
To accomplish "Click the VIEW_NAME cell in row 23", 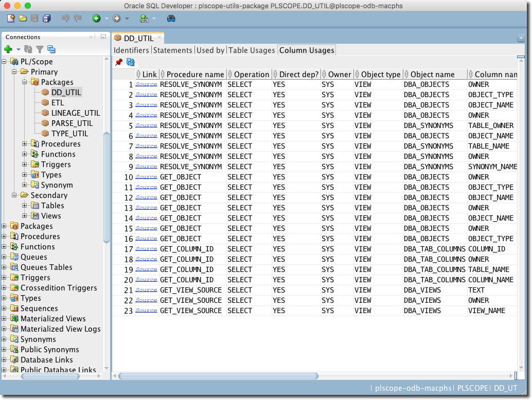I will [x=493, y=311].
